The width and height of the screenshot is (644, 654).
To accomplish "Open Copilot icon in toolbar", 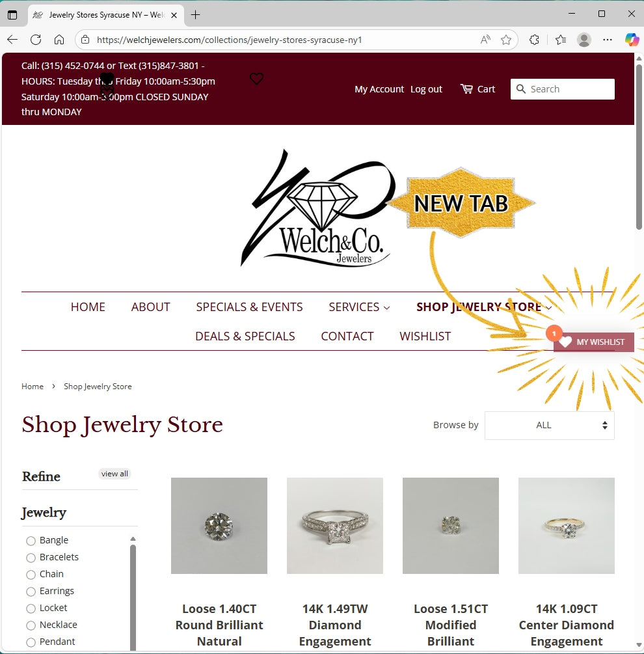I will tap(632, 40).
